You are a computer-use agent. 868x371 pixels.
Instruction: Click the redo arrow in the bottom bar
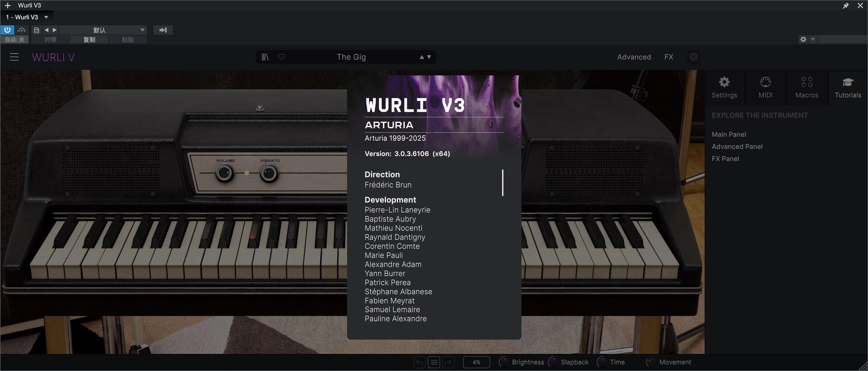pyautogui.click(x=448, y=362)
